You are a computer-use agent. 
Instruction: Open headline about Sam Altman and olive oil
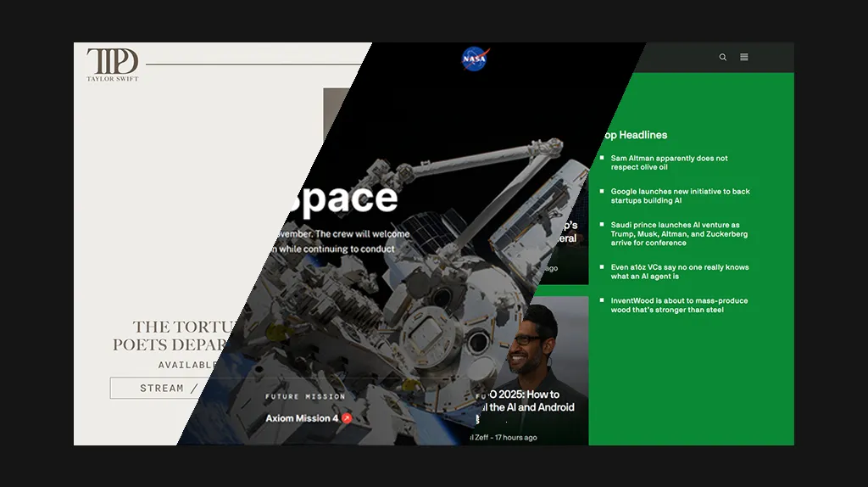tap(669, 162)
